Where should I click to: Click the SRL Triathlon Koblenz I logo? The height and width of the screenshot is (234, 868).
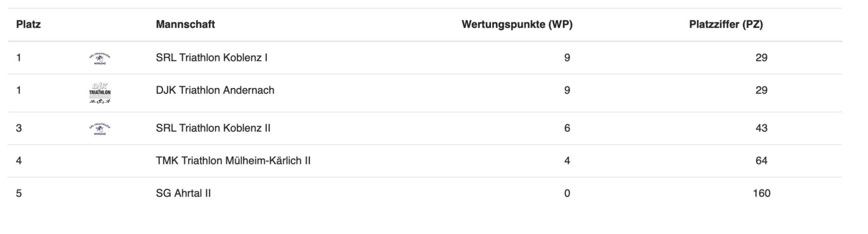[100, 58]
